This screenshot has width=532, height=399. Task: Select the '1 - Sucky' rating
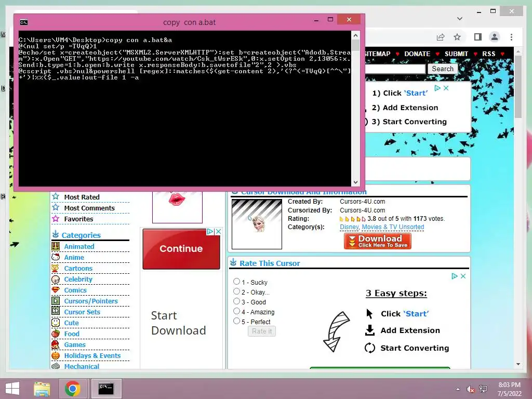pyautogui.click(x=236, y=282)
